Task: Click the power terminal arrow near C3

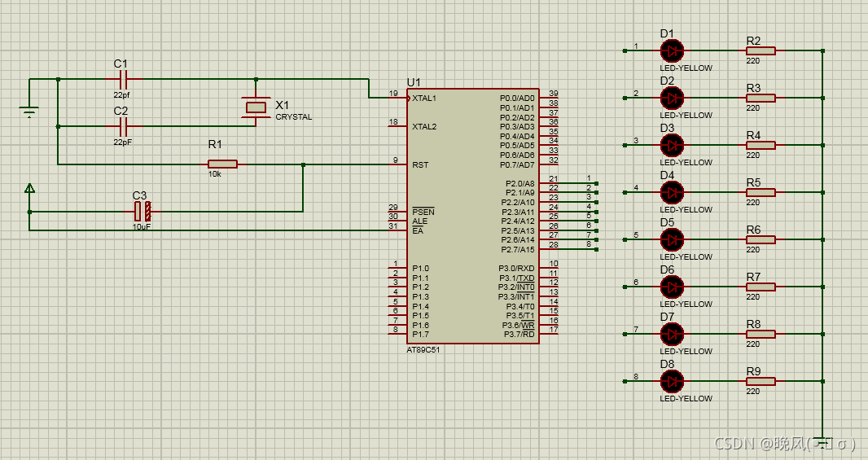Action: 30,189
